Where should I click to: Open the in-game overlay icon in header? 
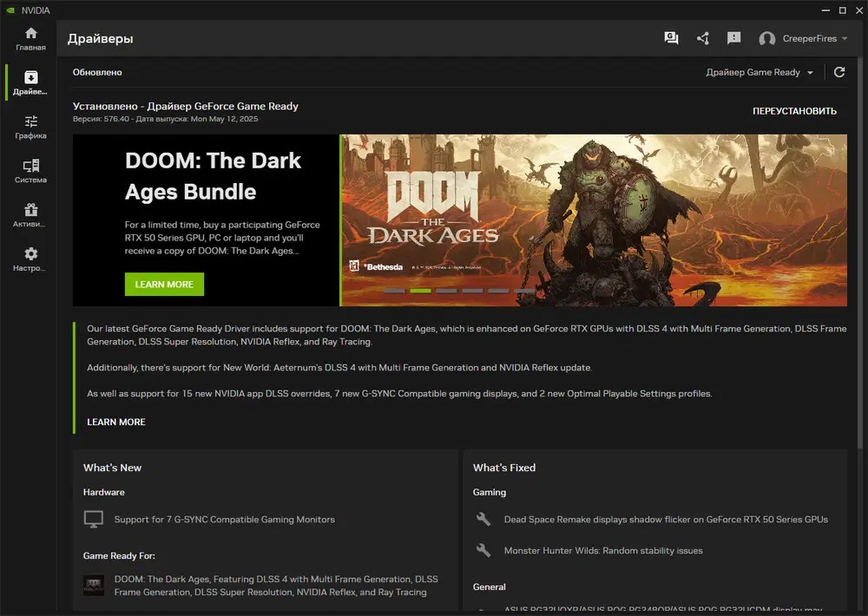[671, 38]
